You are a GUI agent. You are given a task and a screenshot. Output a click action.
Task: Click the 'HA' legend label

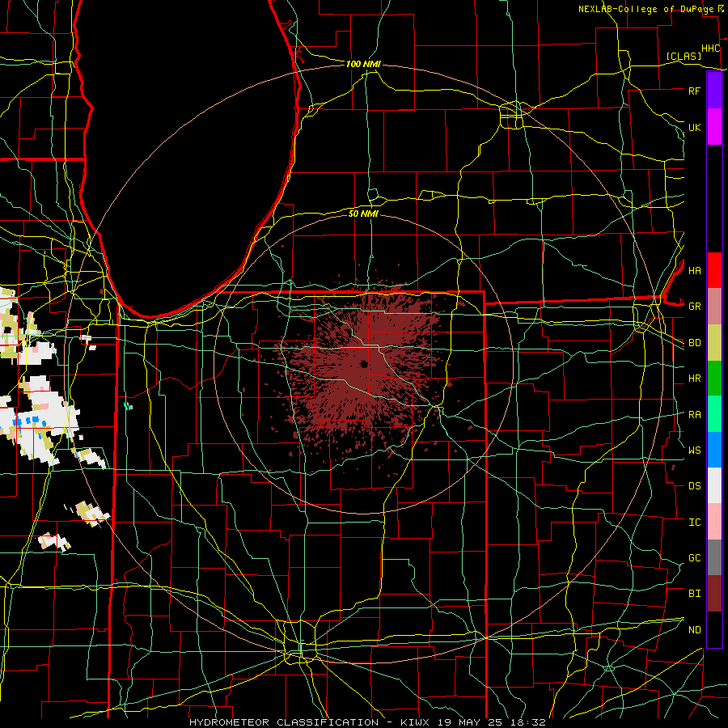click(x=694, y=270)
